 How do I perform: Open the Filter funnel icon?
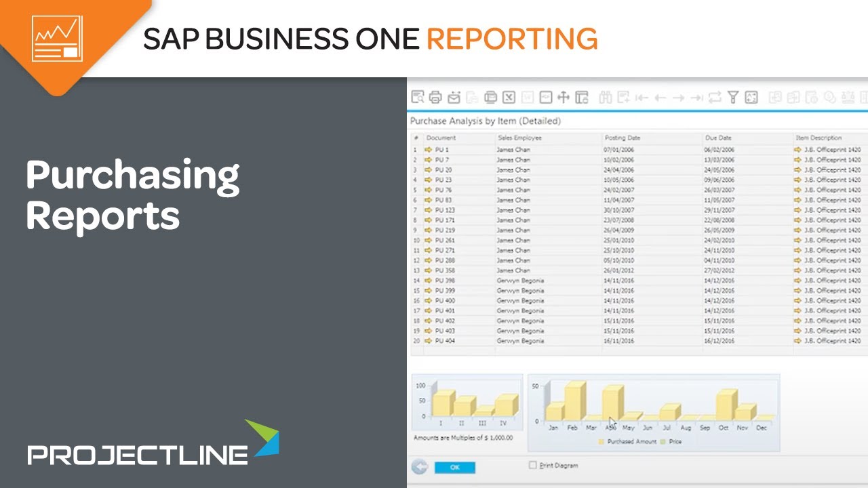pyautogui.click(x=733, y=98)
